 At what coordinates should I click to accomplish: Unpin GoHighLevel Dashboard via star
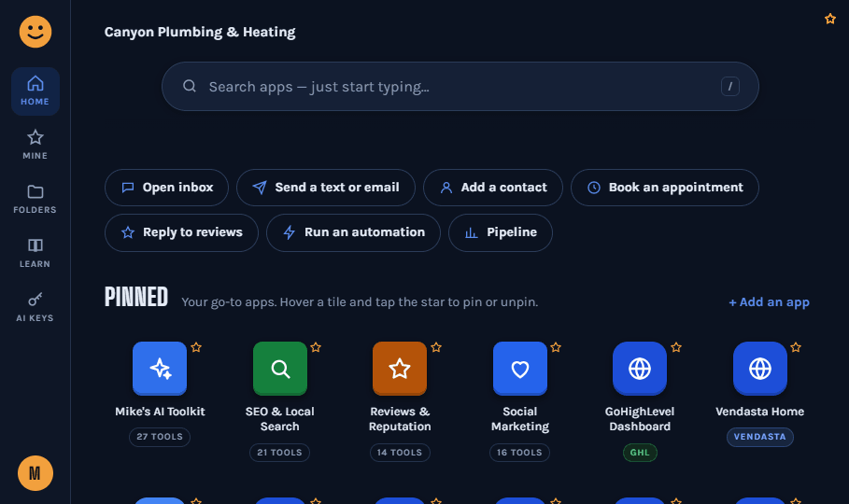(675, 347)
